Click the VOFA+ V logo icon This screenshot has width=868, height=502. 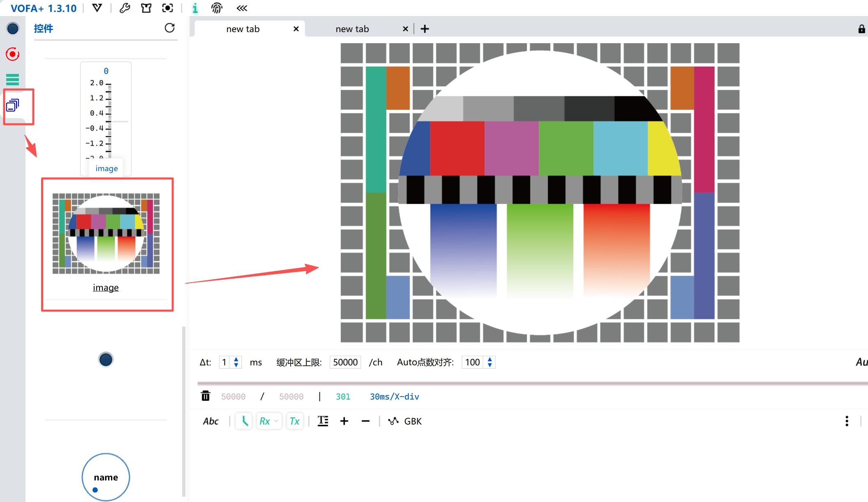tap(97, 8)
